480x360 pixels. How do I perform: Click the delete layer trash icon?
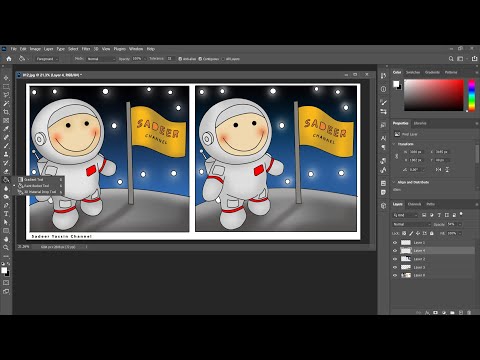(x=469, y=313)
